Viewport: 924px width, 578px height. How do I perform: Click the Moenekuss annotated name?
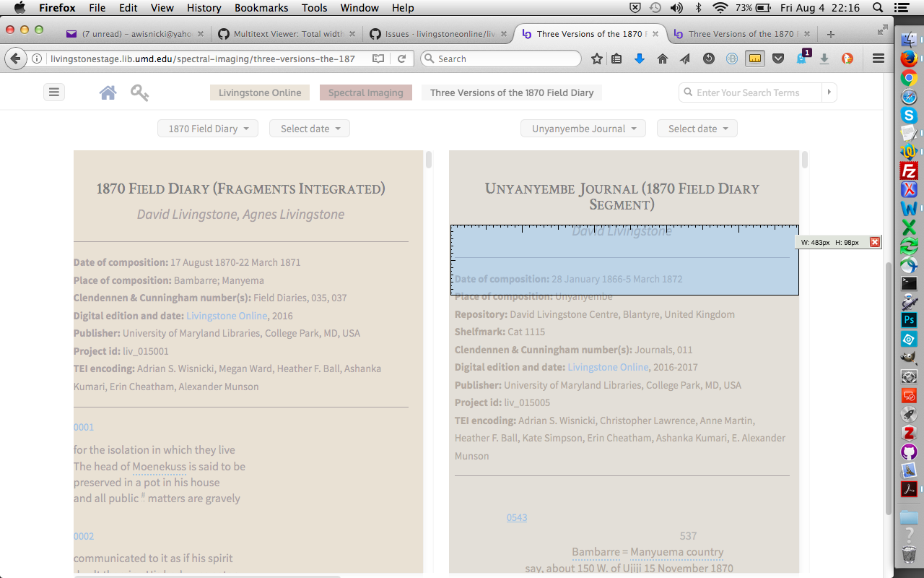coord(159,467)
